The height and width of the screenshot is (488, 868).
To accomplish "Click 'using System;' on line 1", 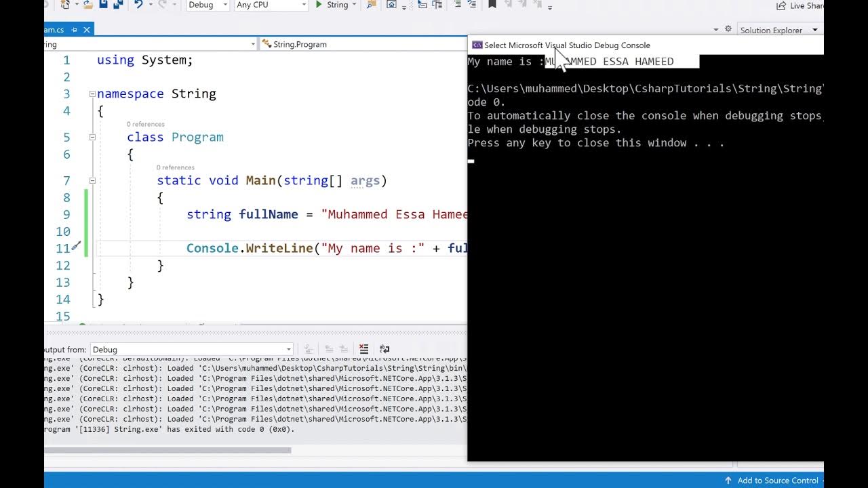I will 144,60.
